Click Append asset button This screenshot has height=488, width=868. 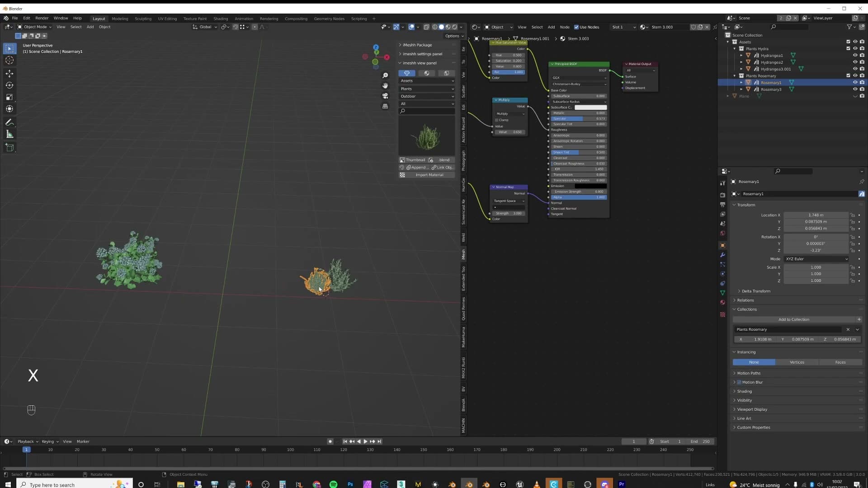[x=417, y=168]
